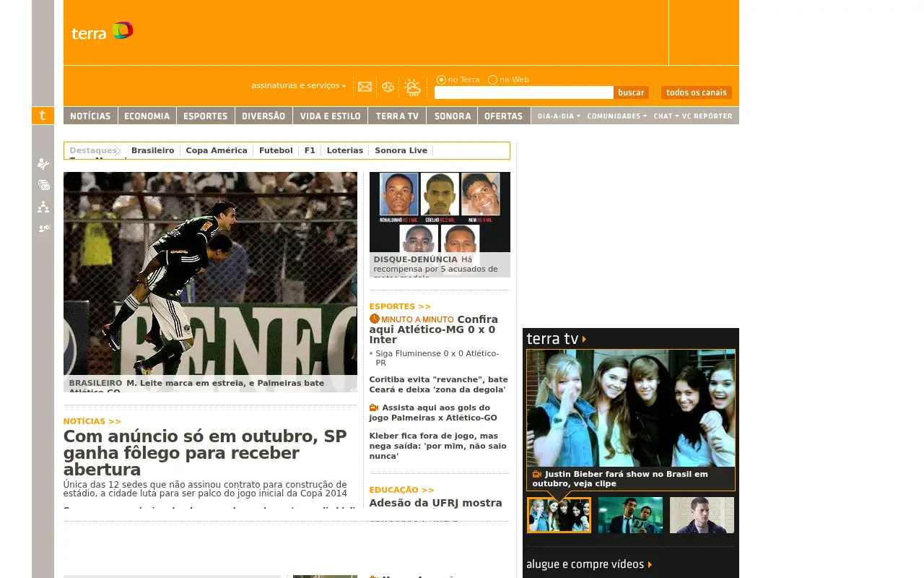Image resolution: width=924 pixels, height=578 pixels.
Task: Open the Diversão channel tab
Action: click(x=264, y=116)
